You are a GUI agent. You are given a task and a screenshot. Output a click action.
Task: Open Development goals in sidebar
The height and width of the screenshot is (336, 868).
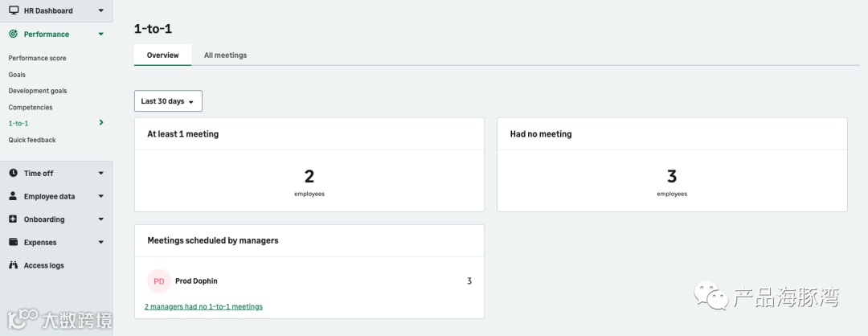pos(38,91)
